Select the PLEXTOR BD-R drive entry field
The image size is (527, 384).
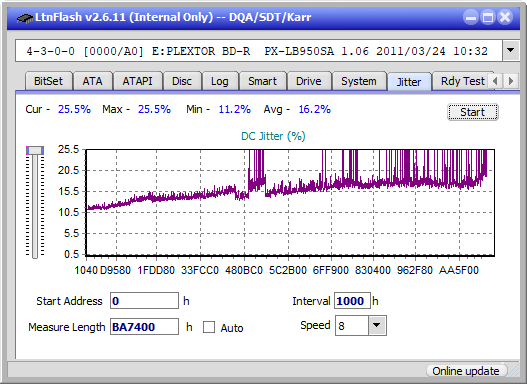259,51
